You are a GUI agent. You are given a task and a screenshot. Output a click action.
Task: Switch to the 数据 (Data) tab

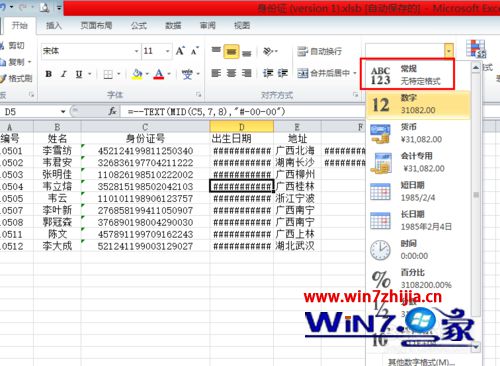click(x=173, y=26)
